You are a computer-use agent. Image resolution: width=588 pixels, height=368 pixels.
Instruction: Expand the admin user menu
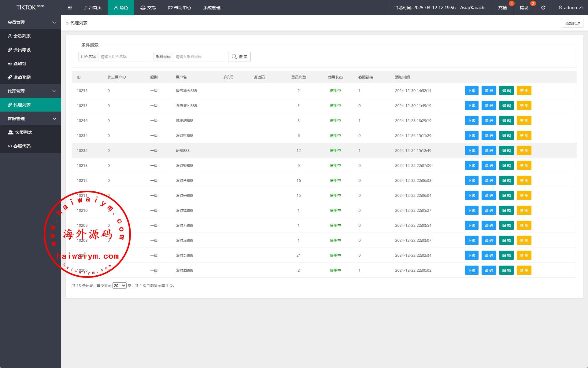tap(570, 8)
